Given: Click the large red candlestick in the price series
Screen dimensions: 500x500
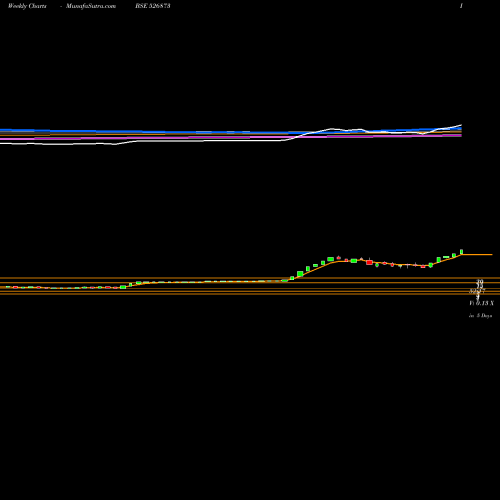Looking at the screenshot, I should click(x=369, y=262).
